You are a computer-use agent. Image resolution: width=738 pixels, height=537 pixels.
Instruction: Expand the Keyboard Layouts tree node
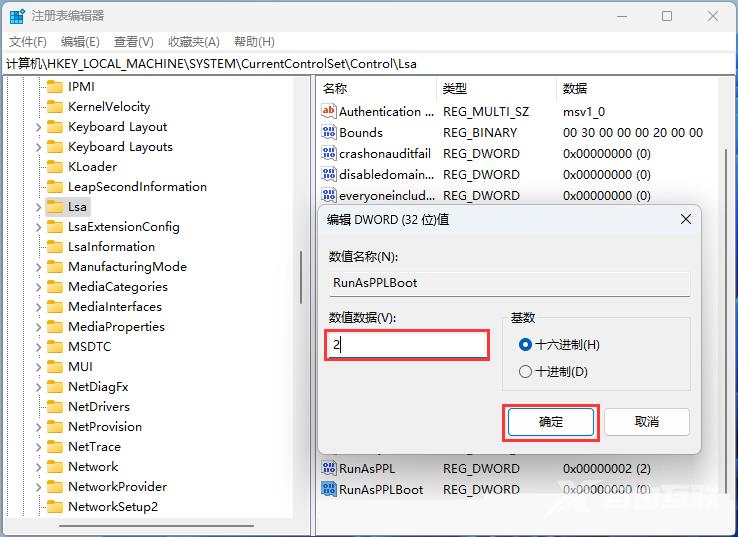click(39, 147)
